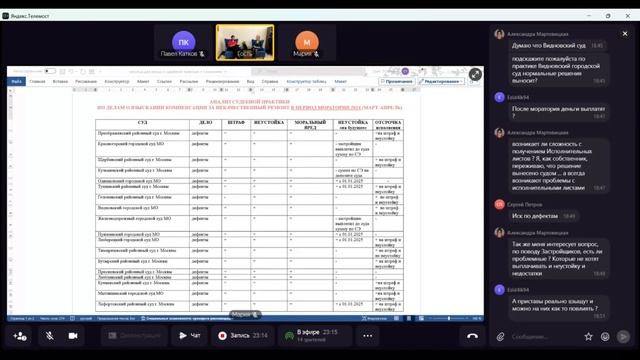The height and width of the screenshot is (360, 640).
Task: Click the Яндекс.Телемост window title icon
Action: 5,16
